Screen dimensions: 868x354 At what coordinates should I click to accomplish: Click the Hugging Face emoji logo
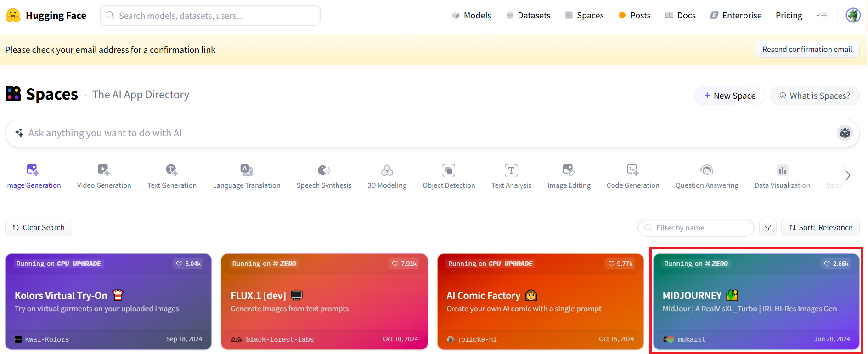13,16
